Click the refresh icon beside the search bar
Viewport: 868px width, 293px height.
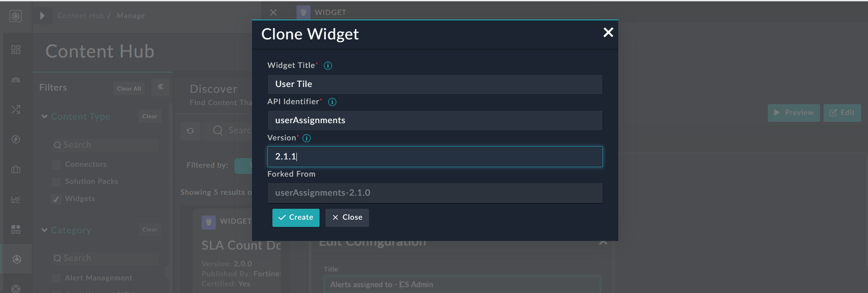tap(190, 131)
